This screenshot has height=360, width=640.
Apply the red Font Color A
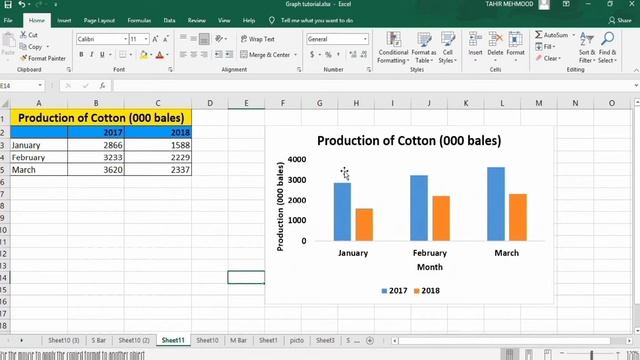tap(160, 55)
